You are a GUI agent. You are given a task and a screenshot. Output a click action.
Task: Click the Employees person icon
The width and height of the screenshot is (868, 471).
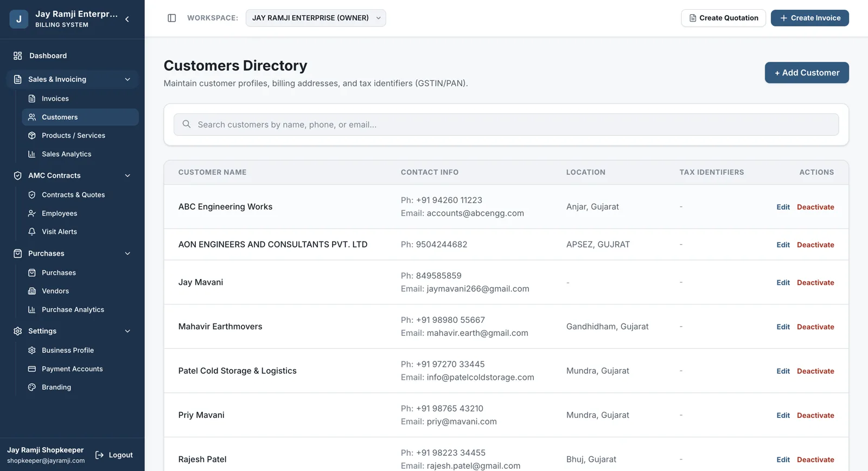point(32,213)
